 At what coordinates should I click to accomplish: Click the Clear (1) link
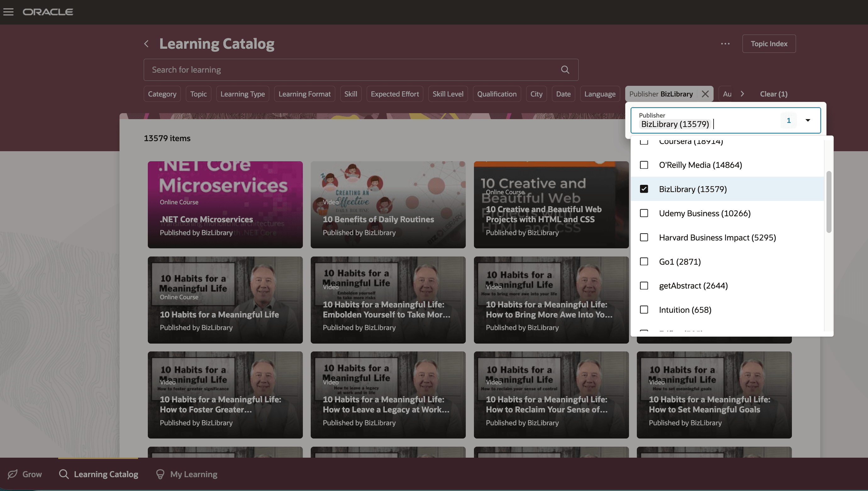(x=773, y=94)
